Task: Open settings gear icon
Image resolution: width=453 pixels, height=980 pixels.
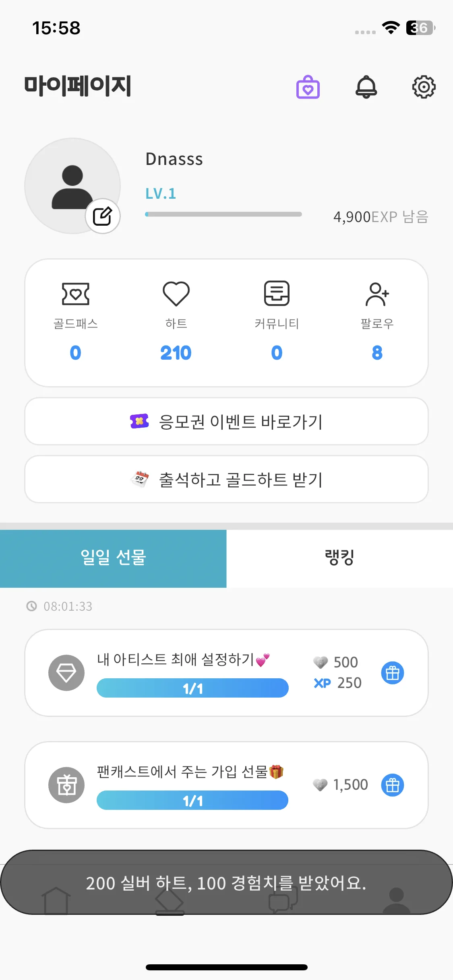Action: [424, 87]
